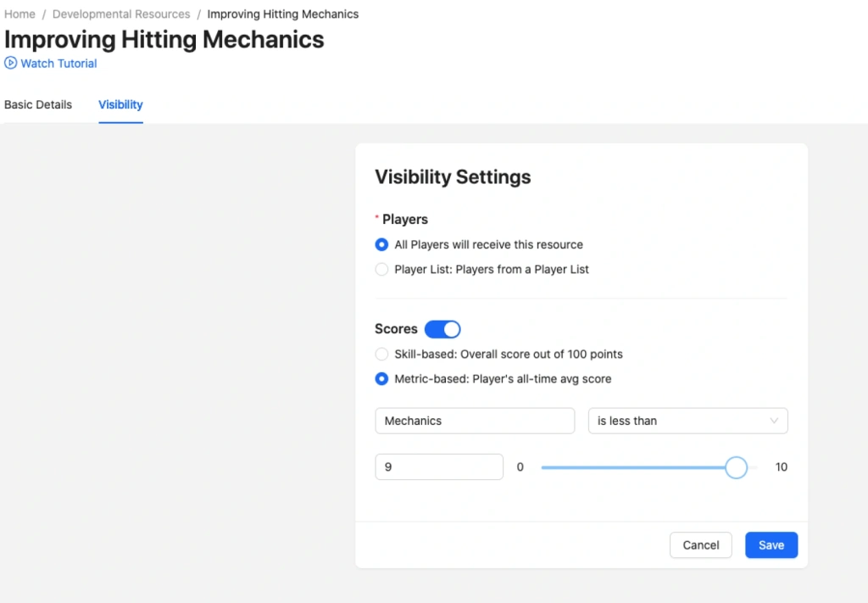Click the dropdown chevron arrow icon
Viewport: 868px width, 603px height.
point(774,421)
